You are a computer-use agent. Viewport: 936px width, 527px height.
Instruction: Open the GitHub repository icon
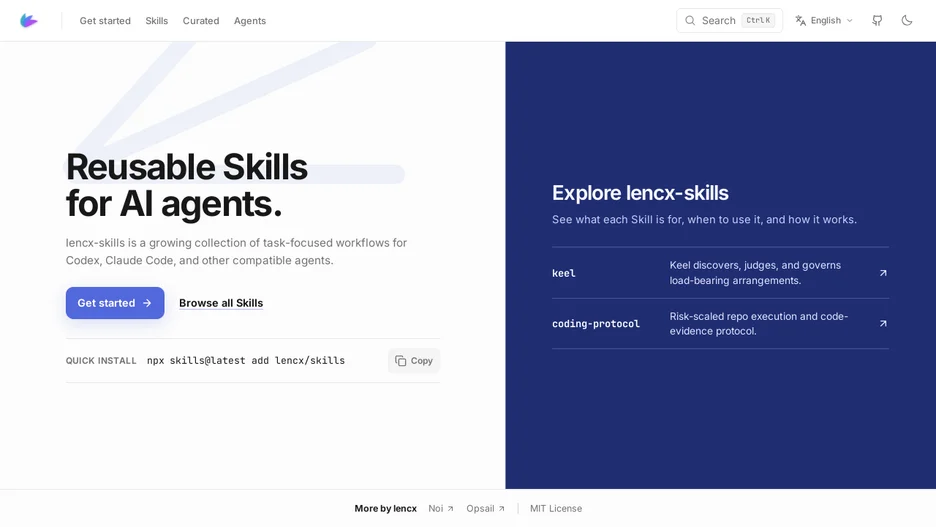pyautogui.click(x=877, y=20)
